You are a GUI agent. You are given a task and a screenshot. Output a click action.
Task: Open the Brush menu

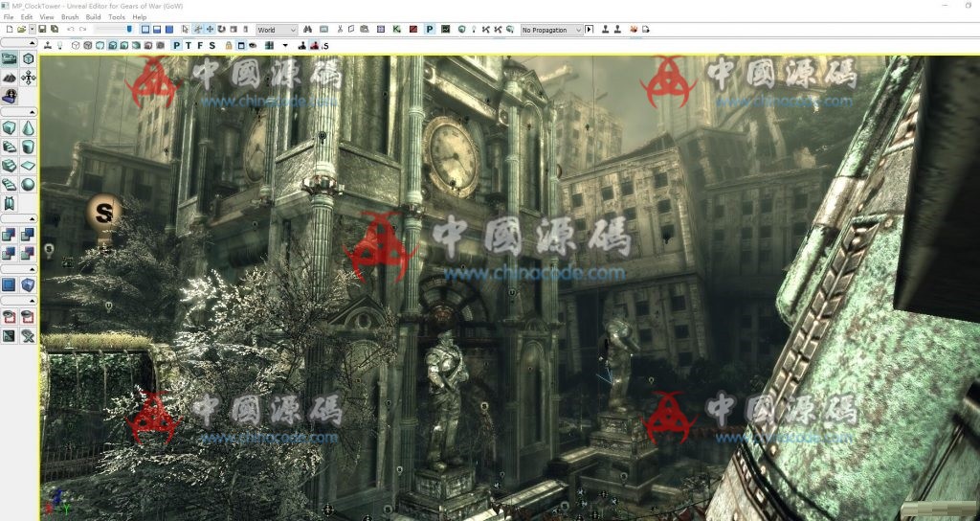[x=70, y=17]
